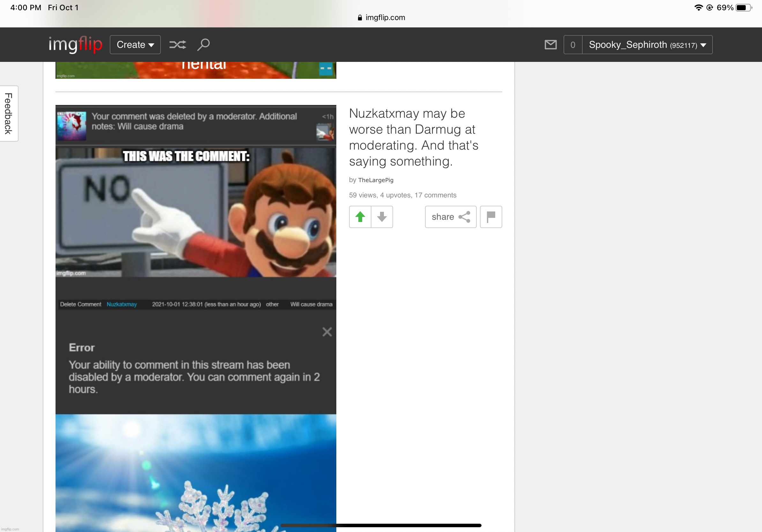Viewport: 762px width, 532px height.
Task: Upvote the Nuzkatxmay post
Action: tap(360, 217)
